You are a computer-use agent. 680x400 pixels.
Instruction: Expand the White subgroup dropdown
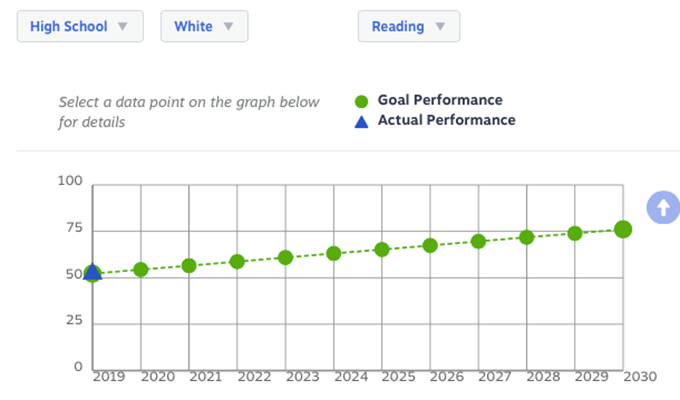coord(204,26)
